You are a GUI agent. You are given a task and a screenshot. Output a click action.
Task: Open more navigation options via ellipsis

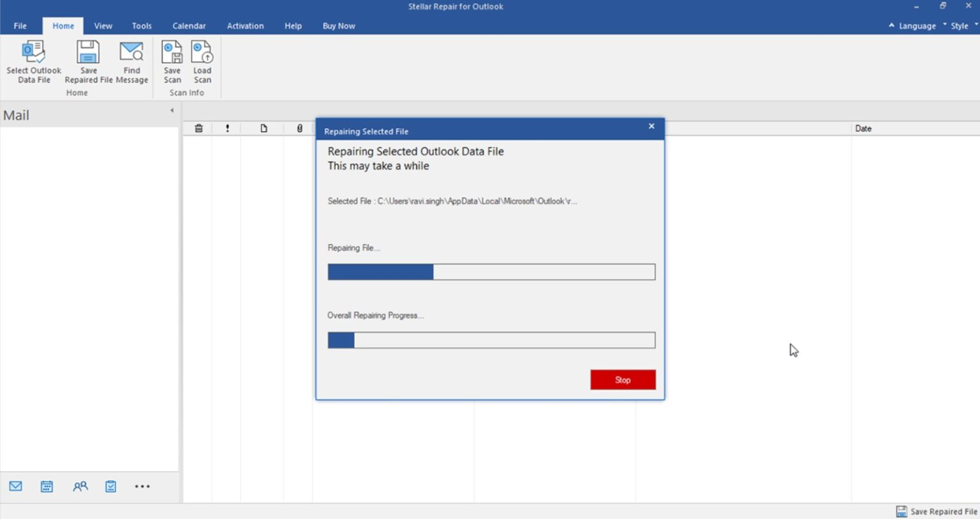tap(142, 486)
